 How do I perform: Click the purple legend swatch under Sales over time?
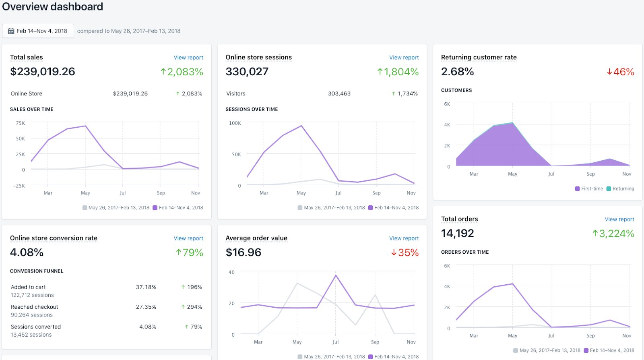pyautogui.click(x=155, y=208)
